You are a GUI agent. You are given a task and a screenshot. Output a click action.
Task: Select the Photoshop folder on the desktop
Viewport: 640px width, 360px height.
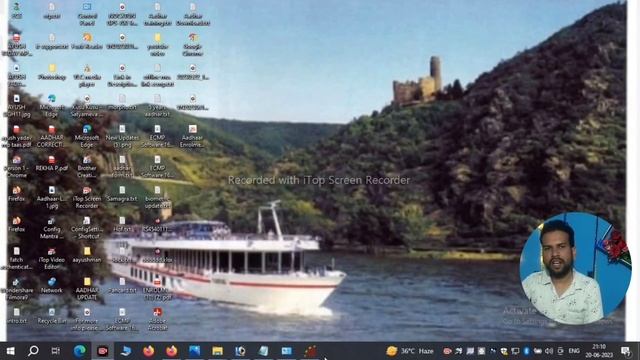(52, 72)
